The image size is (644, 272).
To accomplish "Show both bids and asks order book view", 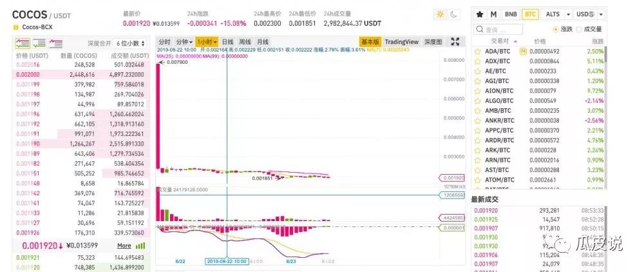I will [23, 43].
